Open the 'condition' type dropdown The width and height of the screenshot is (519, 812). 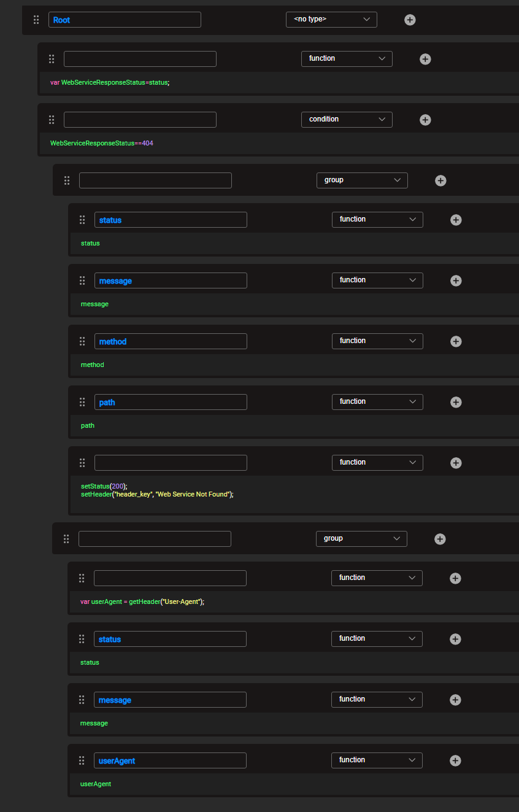[347, 119]
